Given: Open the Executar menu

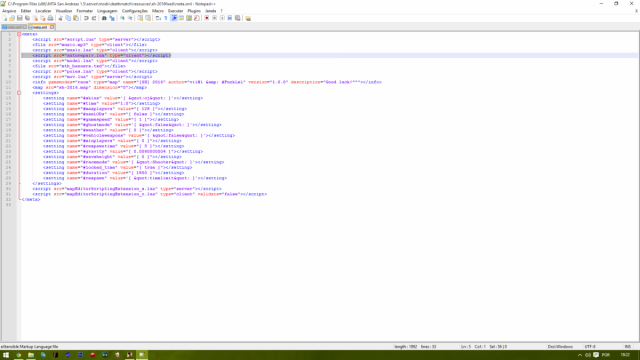Looking at the screenshot, I should click(176, 11).
